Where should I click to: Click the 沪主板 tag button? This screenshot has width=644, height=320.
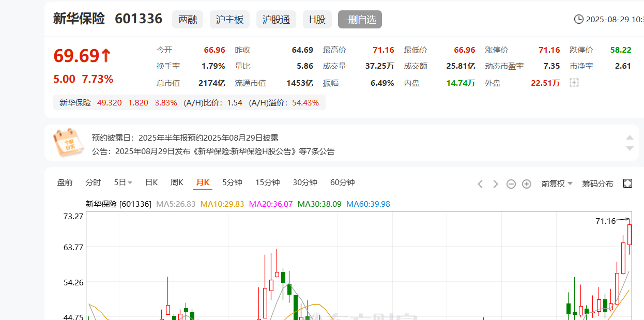pyautogui.click(x=229, y=20)
